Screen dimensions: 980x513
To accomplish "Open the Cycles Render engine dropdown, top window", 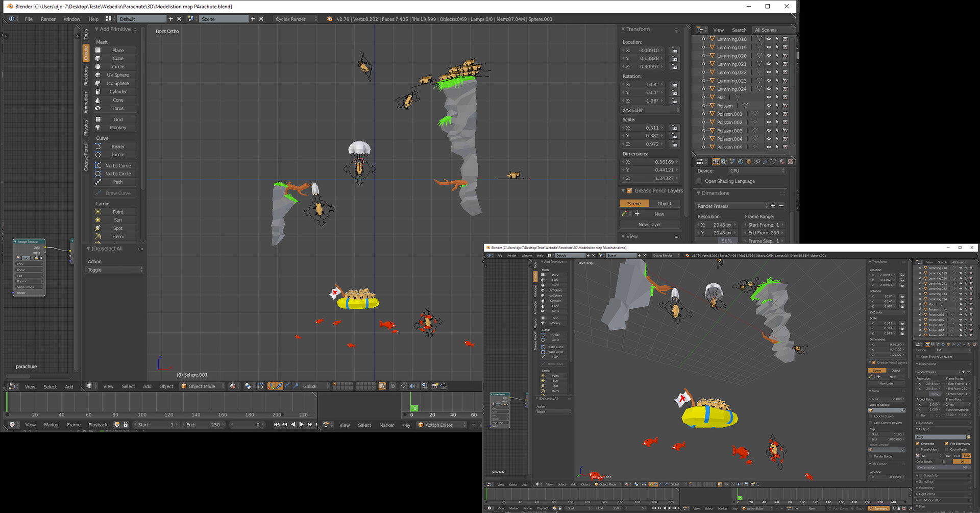I will coord(296,19).
